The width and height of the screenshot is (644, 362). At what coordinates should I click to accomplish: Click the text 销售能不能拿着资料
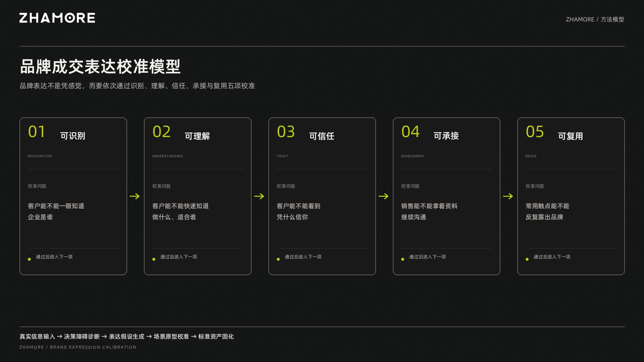pos(429,206)
